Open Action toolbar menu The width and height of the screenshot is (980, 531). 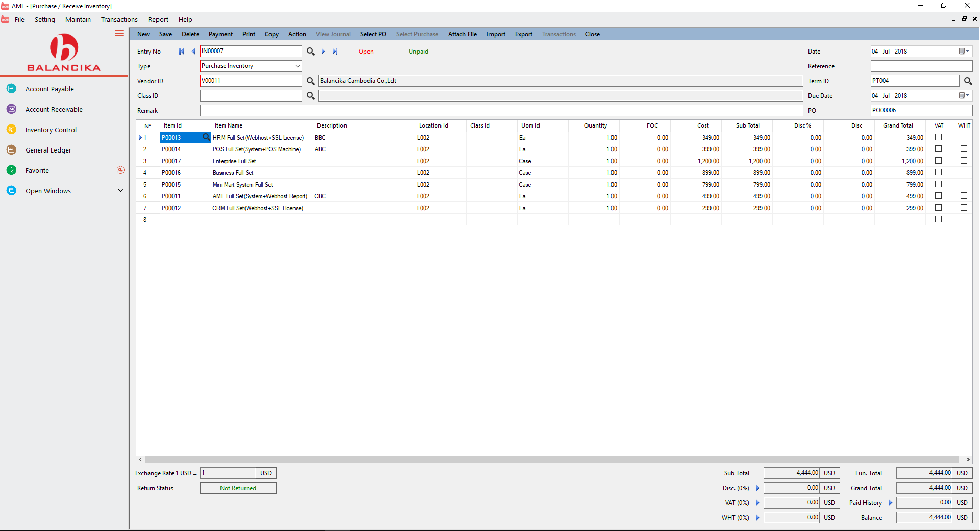(x=297, y=34)
